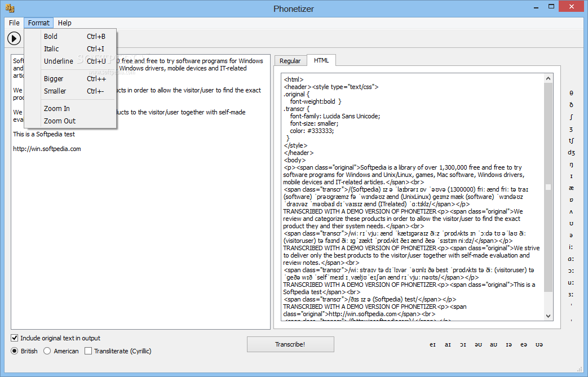
Task: Click the http://win.softpedia.com text line
Action: click(47, 149)
